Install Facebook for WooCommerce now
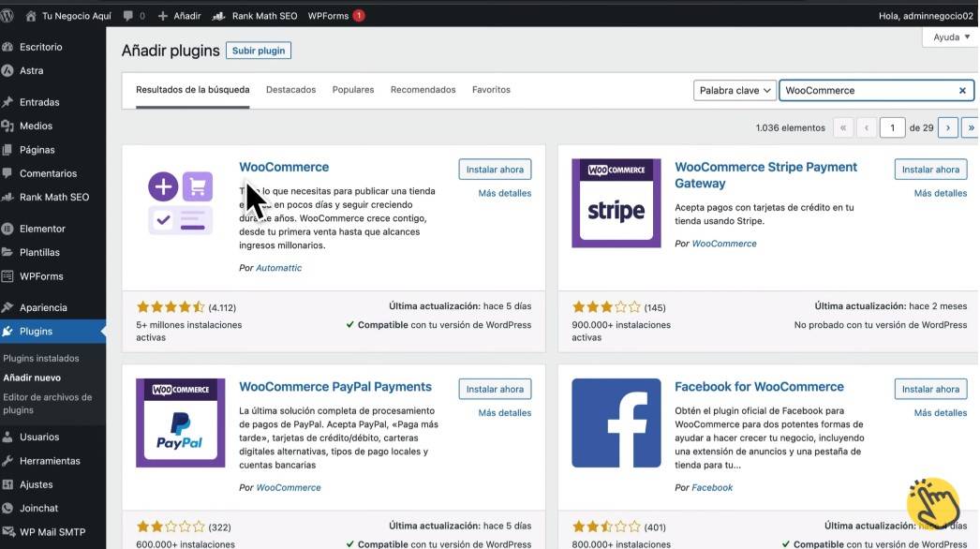 pyautogui.click(x=930, y=389)
